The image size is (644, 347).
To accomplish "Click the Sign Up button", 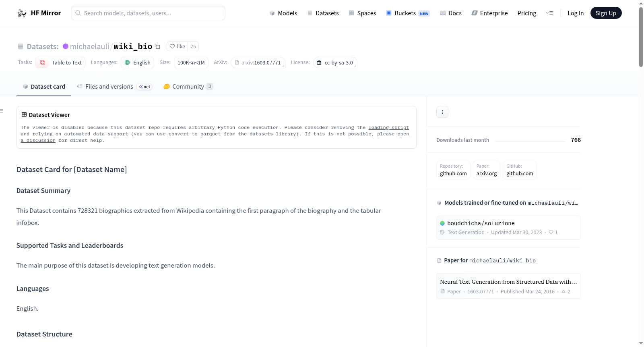I will pos(606,13).
